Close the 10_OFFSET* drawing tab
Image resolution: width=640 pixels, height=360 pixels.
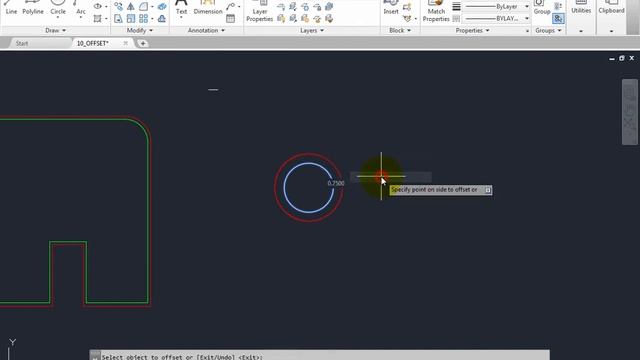pyautogui.click(x=125, y=43)
